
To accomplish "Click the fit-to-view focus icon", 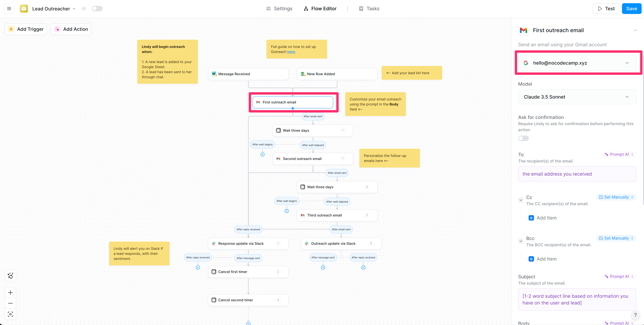I will tap(10, 314).
